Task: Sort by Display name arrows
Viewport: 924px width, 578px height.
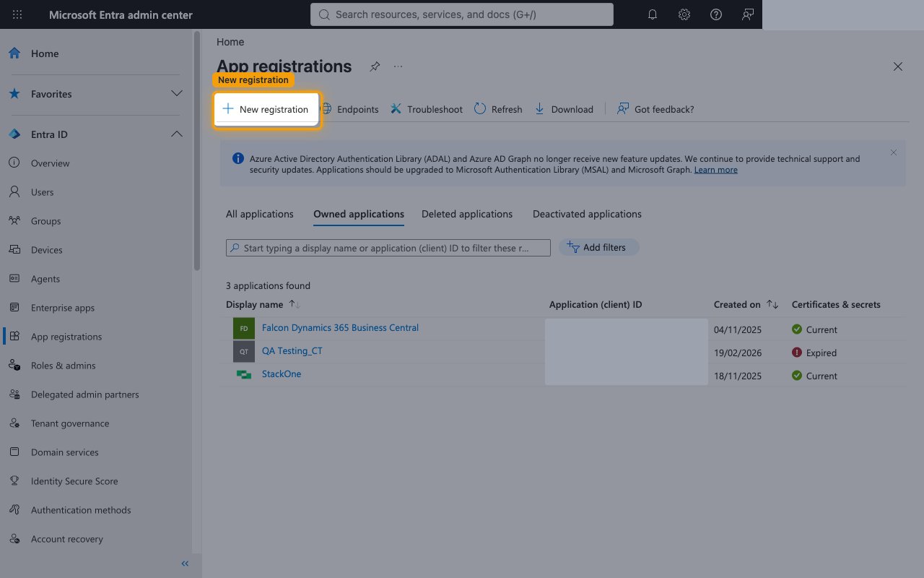Action: pos(295,305)
